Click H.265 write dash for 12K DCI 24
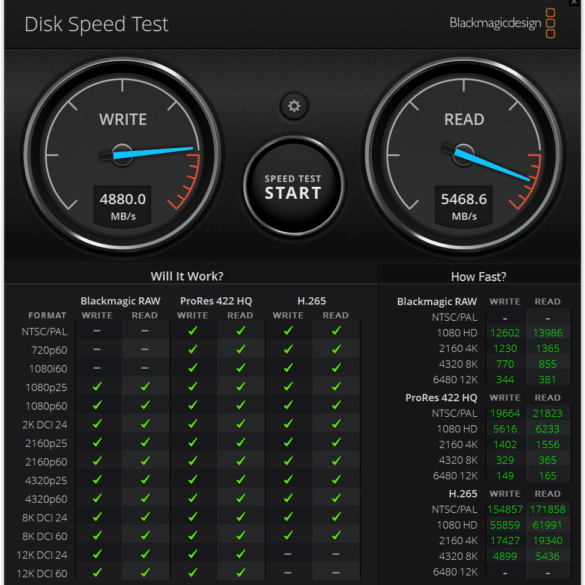The image size is (585, 585). tap(288, 554)
